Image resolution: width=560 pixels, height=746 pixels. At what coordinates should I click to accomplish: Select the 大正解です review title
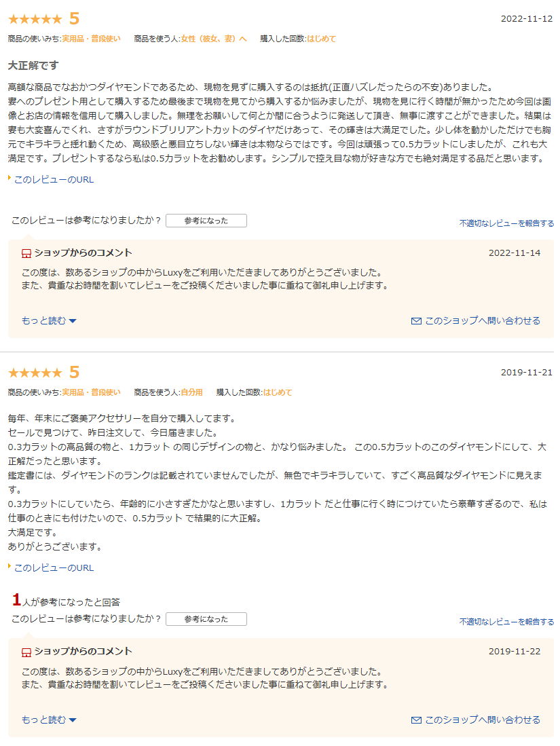point(33,66)
